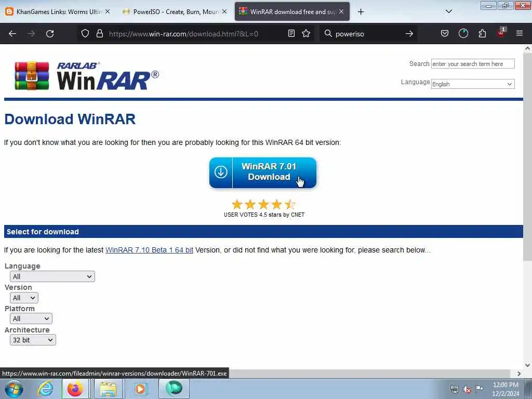Go back to the previous page
The width and height of the screenshot is (532, 399).
click(x=12, y=34)
